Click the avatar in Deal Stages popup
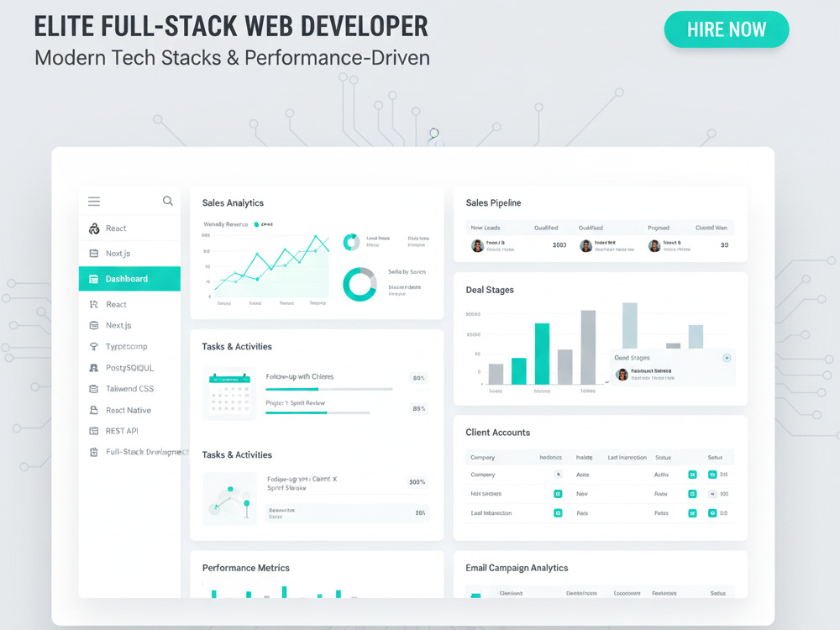This screenshot has width=840, height=630. (622, 375)
